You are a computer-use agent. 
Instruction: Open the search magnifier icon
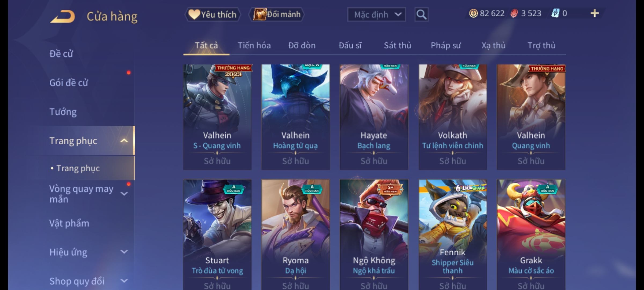click(421, 15)
